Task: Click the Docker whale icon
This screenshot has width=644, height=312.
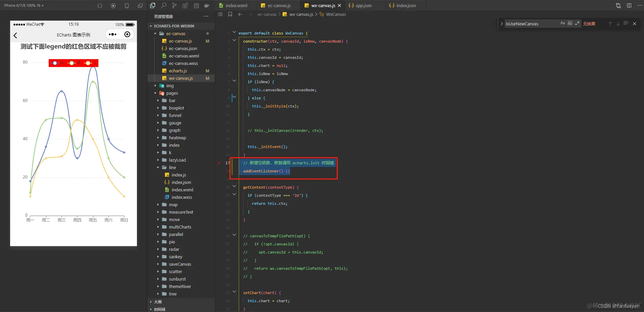Action: pyautogui.click(x=207, y=5)
